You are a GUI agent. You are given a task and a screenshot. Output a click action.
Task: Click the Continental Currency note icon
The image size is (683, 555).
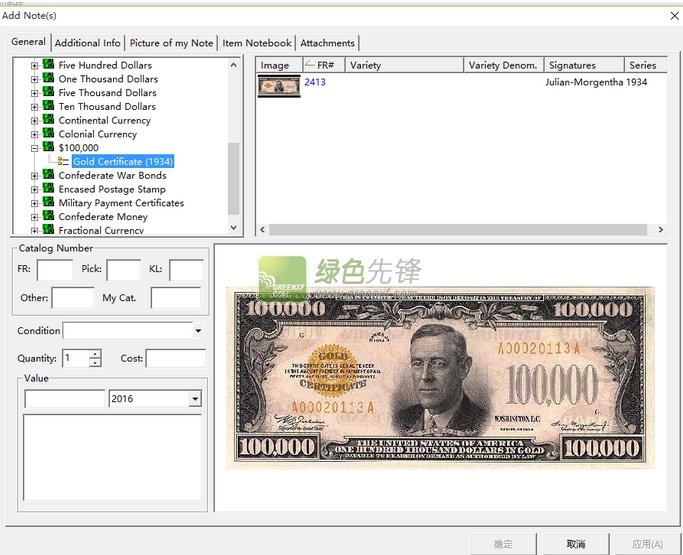(48, 119)
